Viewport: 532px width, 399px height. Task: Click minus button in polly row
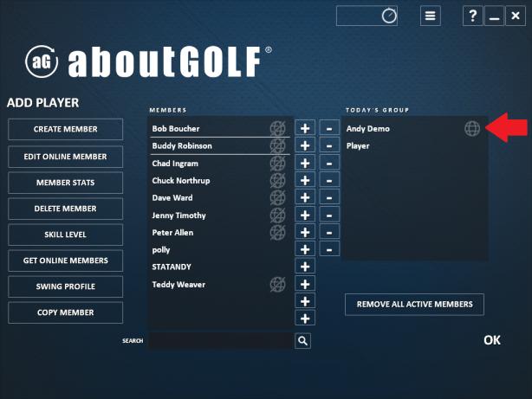329,249
